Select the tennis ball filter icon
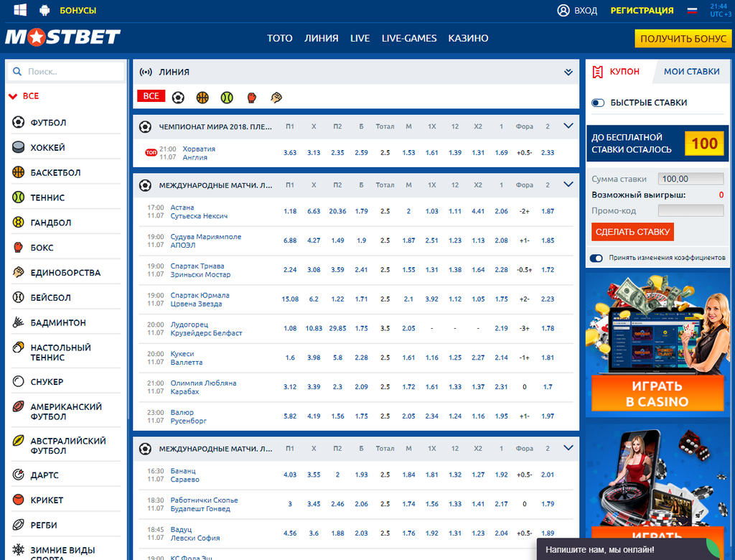Viewport: 735px width, 560px height. click(227, 95)
